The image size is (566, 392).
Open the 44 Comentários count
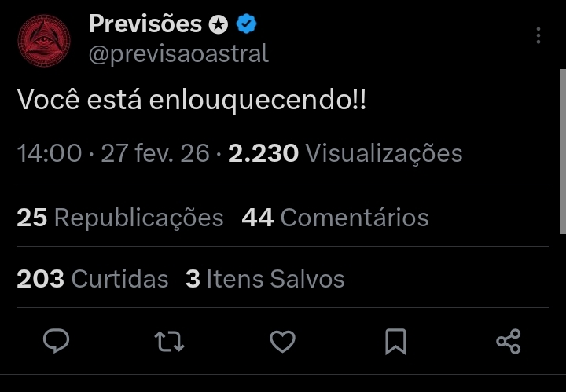pos(336,218)
